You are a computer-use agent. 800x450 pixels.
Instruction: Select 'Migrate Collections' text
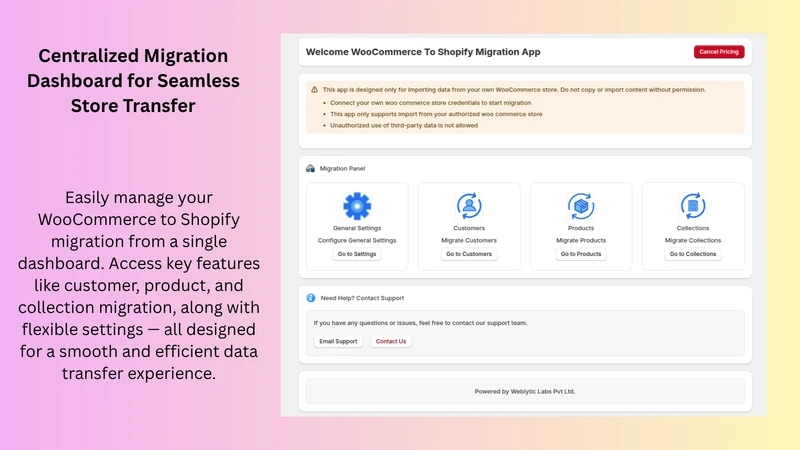(x=693, y=240)
